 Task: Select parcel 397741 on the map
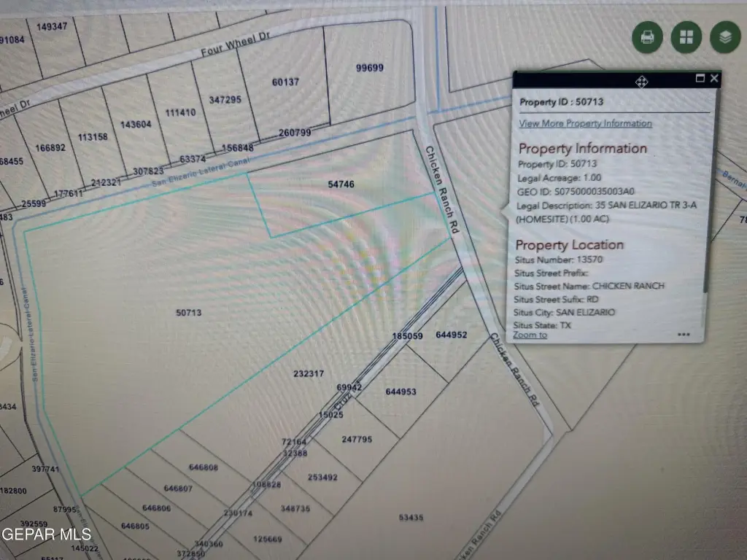[46, 469]
